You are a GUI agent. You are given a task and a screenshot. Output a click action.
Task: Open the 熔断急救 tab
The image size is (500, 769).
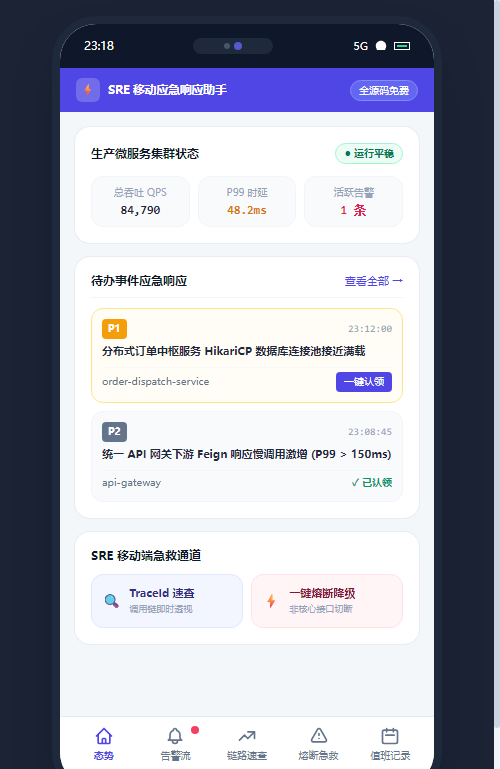[x=319, y=743]
